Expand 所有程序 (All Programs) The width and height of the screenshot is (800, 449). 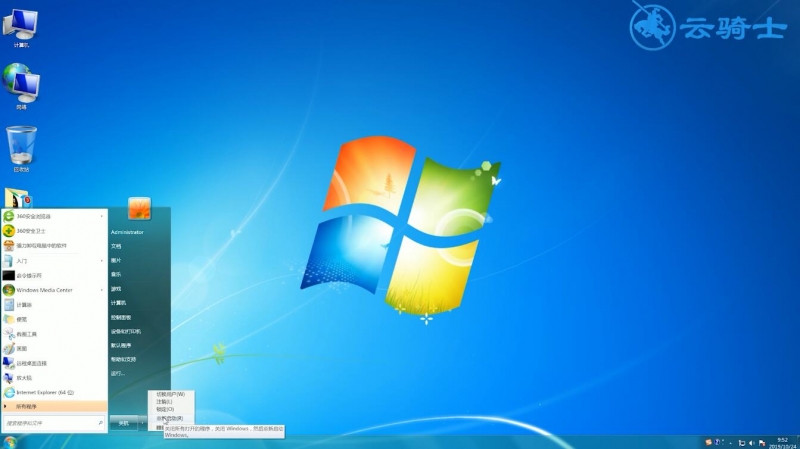click(x=54, y=407)
